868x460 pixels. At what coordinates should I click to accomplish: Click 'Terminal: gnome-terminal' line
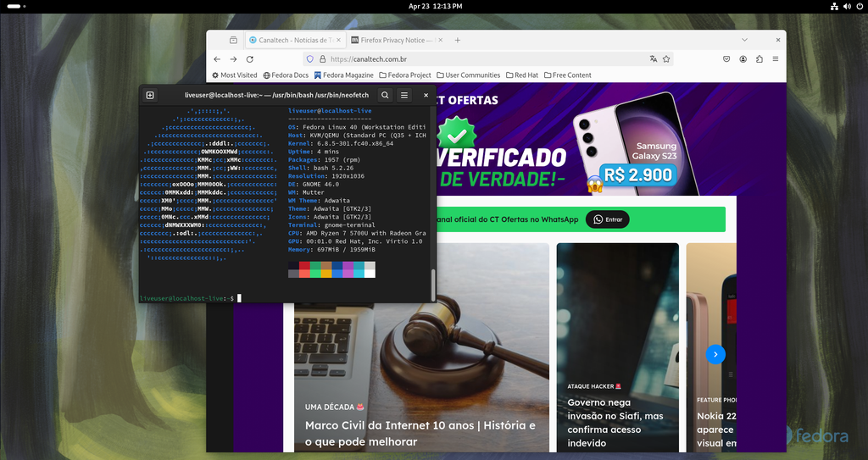pos(331,225)
